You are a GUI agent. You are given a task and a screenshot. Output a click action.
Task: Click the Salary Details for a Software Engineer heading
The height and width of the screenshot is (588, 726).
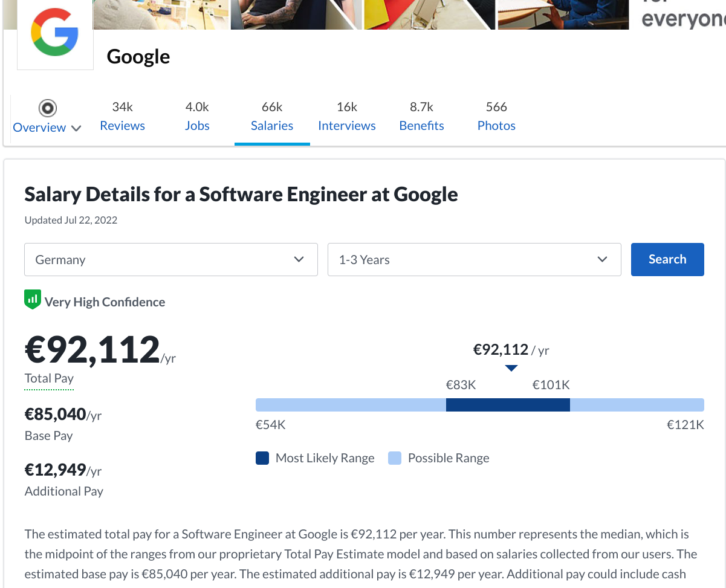(241, 194)
